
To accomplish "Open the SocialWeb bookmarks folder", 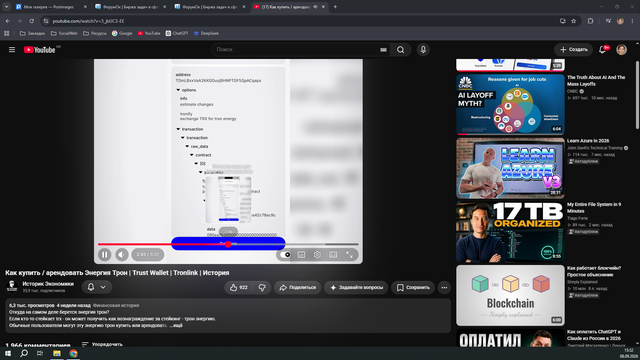I will pyautogui.click(x=64, y=33).
